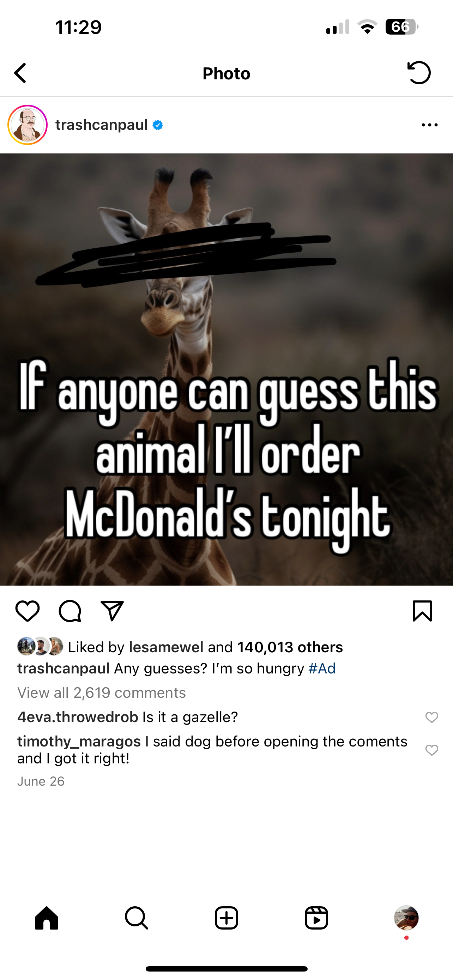This screenshot has width=453, height=980.
Task: Expand View all 2,619 comments
Action: point(102,693)
